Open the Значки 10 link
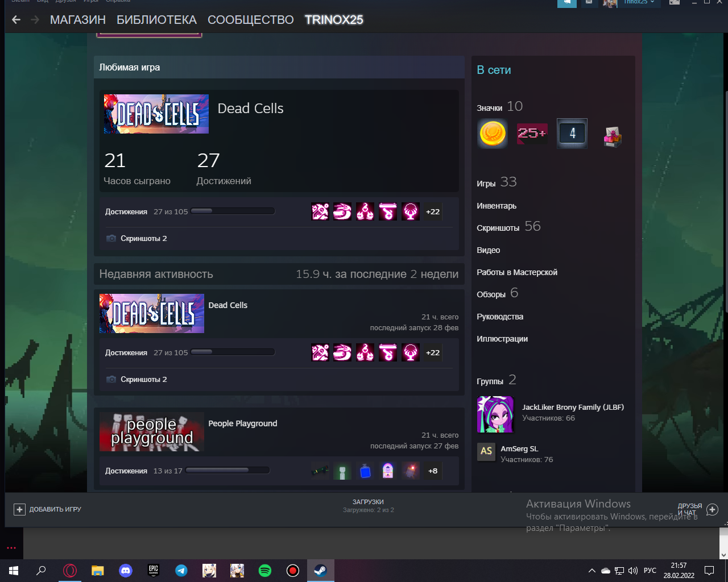This screenshot has height=582, width=728. (500, 107)
